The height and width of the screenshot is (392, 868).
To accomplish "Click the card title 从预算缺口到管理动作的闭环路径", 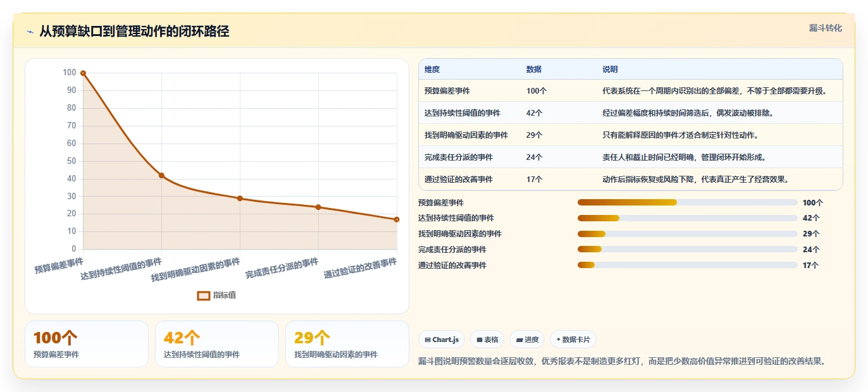I will (134, 32).
